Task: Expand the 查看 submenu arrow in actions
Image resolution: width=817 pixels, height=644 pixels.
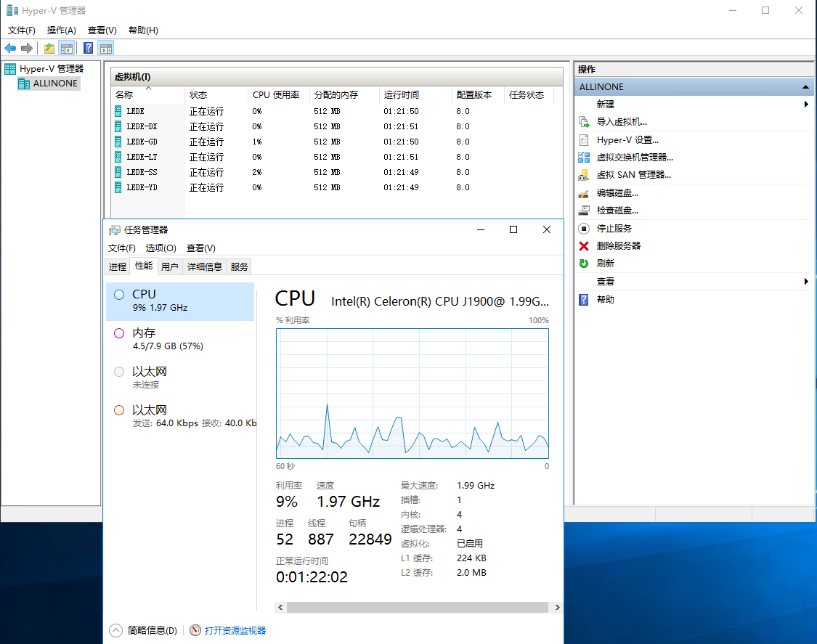Action: pos(806,282)
